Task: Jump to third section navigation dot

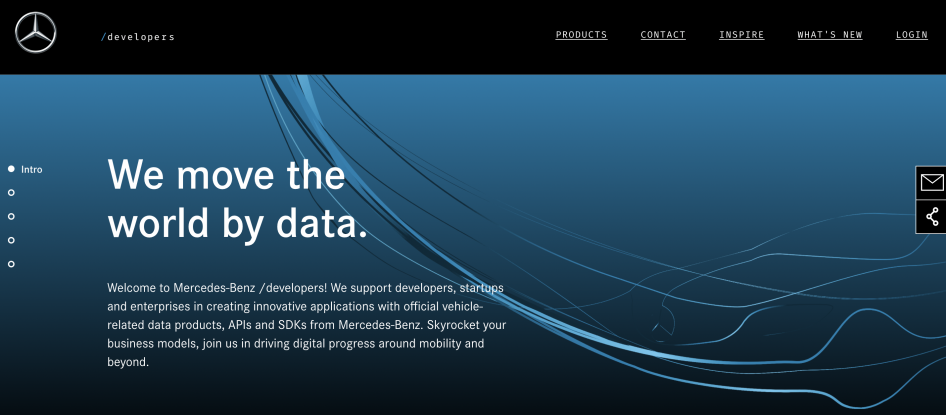Action: pyautogui.click(x=11, y=216)
